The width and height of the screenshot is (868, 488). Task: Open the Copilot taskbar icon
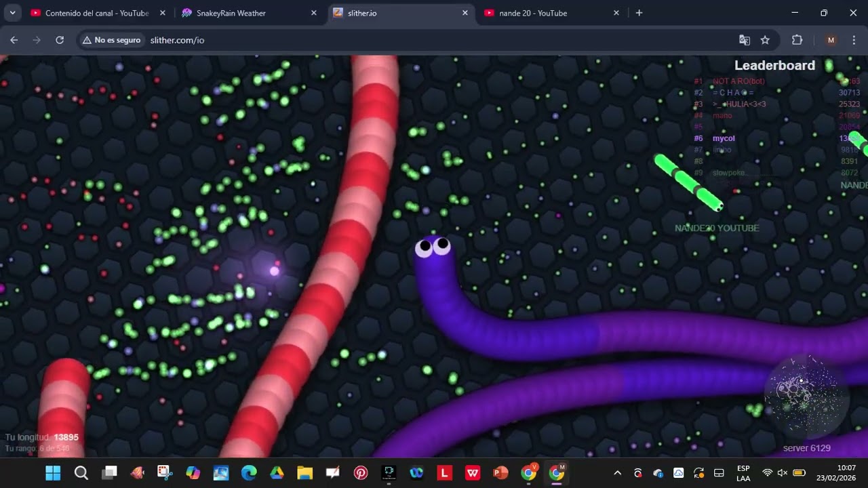tap(193, 473)
